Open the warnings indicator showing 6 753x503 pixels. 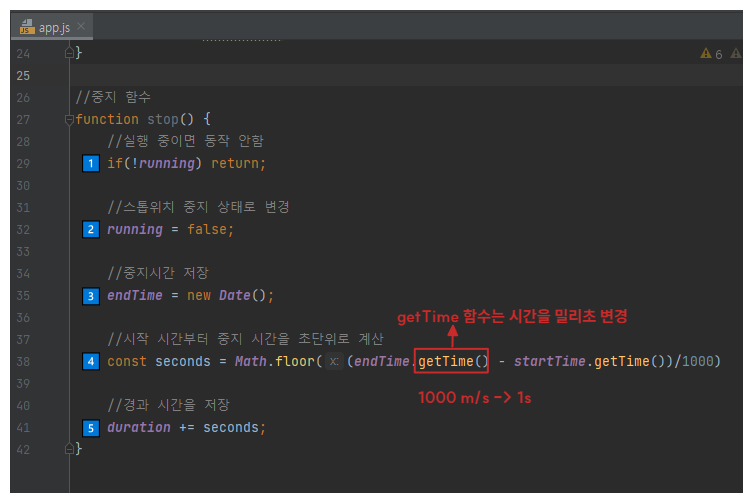click(x=711, y=54)
